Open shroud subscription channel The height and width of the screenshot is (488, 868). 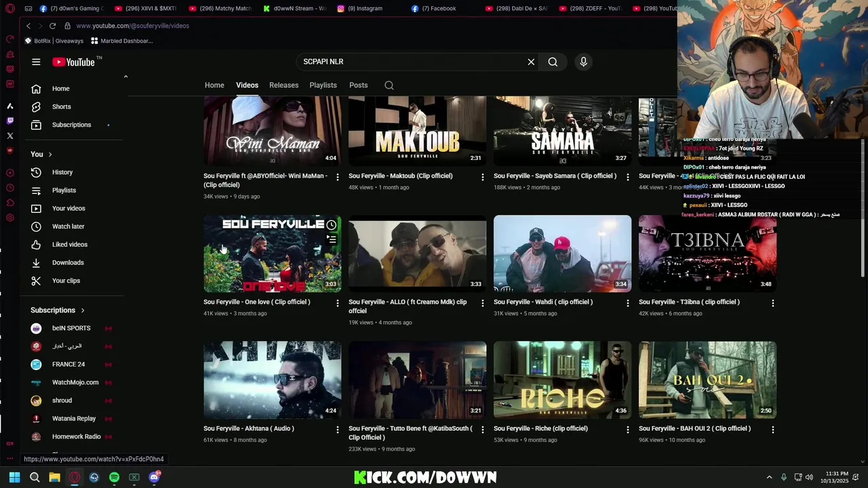click(62, 401)
